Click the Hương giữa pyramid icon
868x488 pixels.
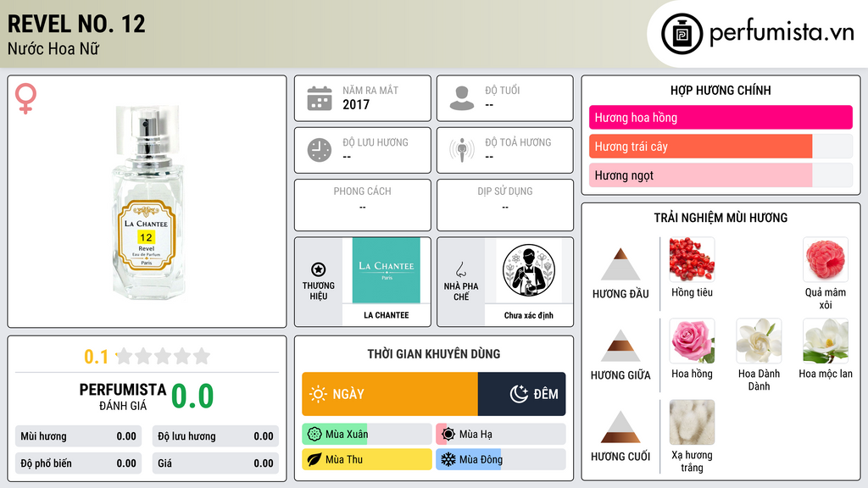click(620, 346)
